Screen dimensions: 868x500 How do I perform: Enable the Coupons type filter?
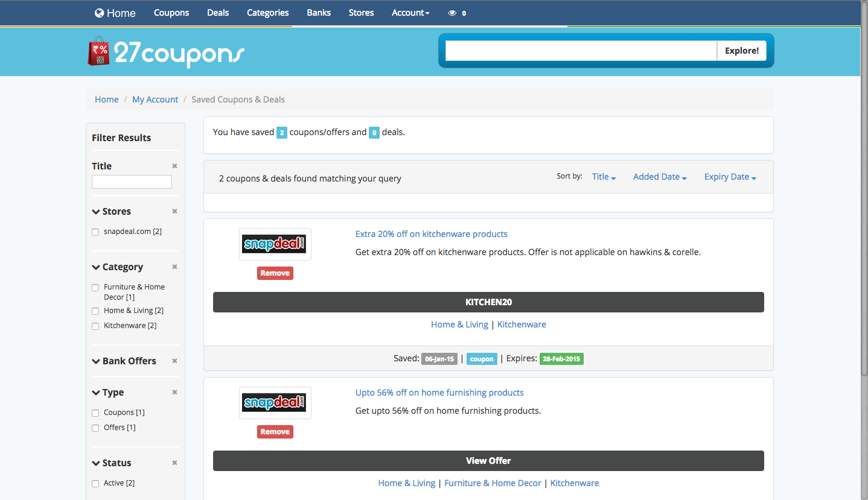[95, 413]
